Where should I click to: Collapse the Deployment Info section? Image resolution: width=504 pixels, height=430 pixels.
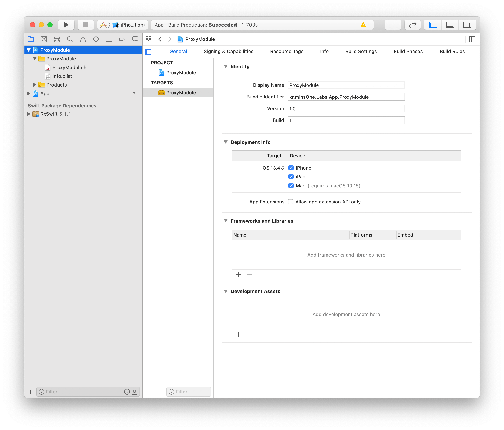click(225, 142)
